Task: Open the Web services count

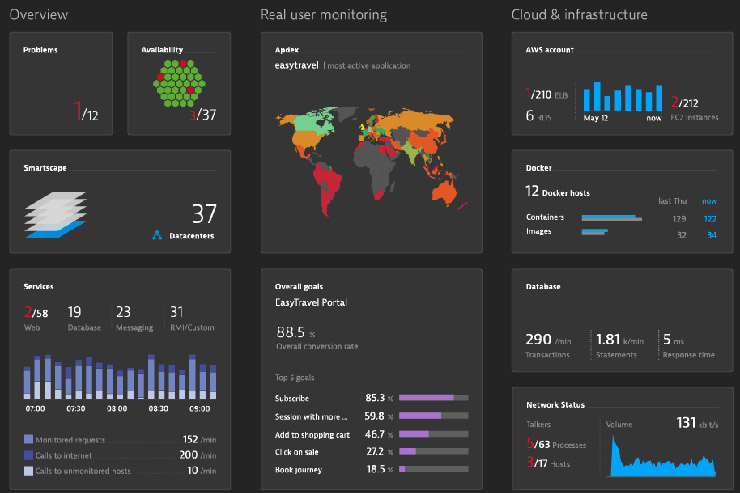Action: tap(36, 314)
